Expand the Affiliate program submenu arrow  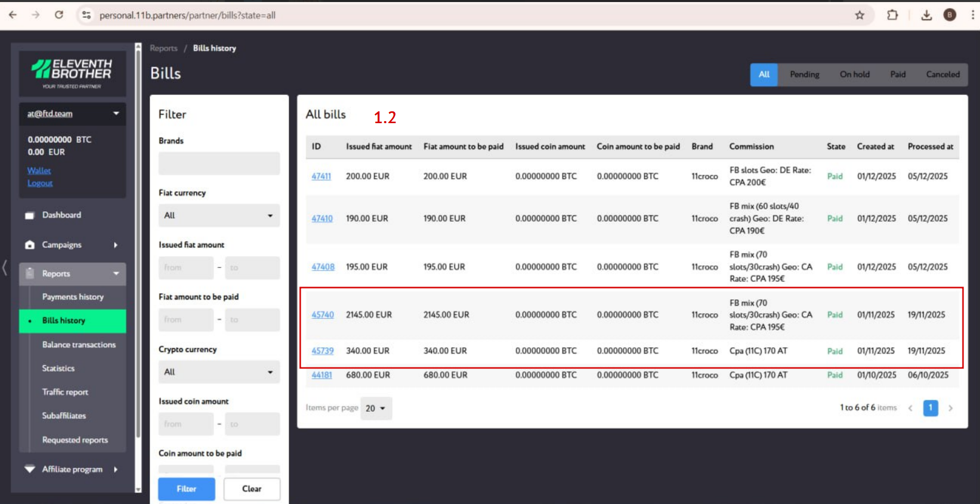click(116, 469)
